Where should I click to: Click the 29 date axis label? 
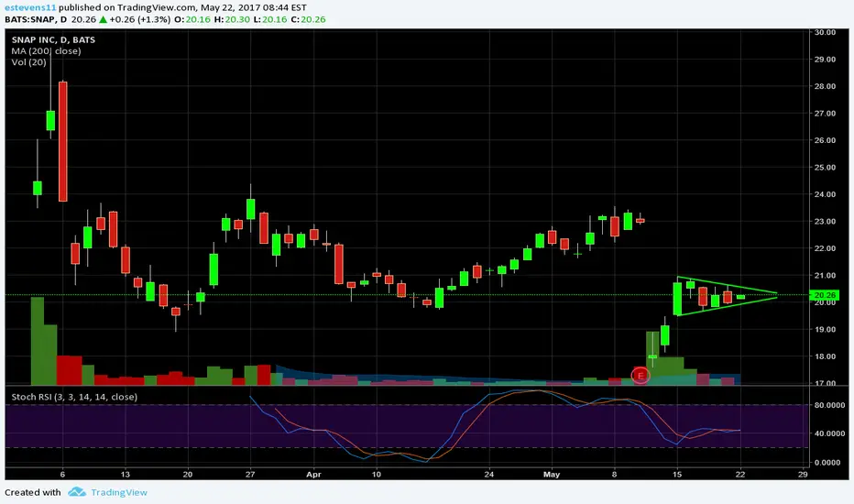tap(803, 475)
